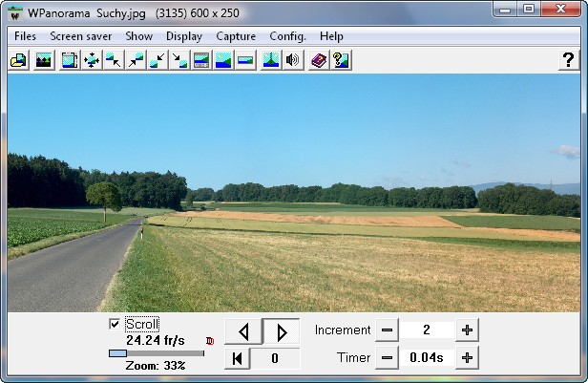Open the Screen saver menu
Screen dimensions: 588x383
pos(80,36)
